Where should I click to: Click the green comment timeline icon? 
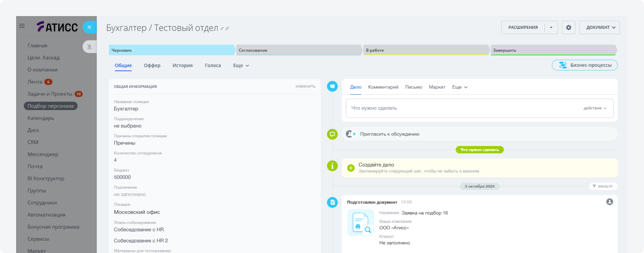[332, 134]
